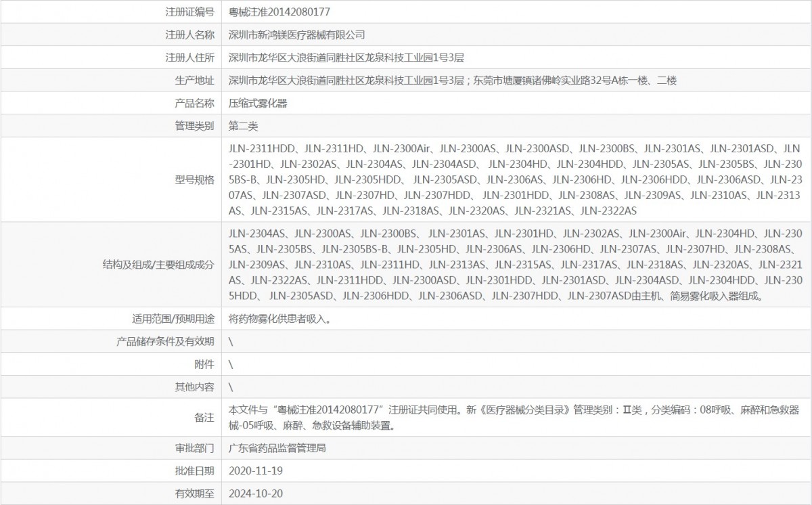Select the 有效期至 label
Screen dimensions: 812x505
pos(195,493)
